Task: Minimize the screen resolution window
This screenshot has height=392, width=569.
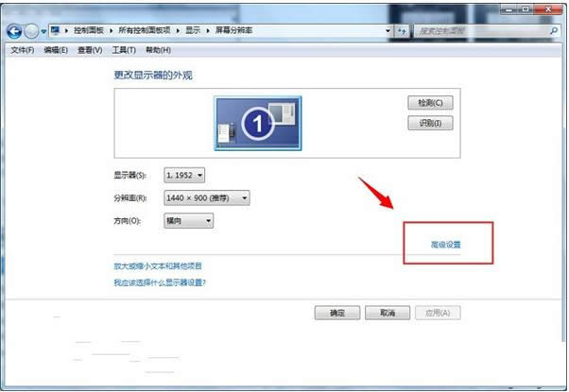Action: click(509, 9)
